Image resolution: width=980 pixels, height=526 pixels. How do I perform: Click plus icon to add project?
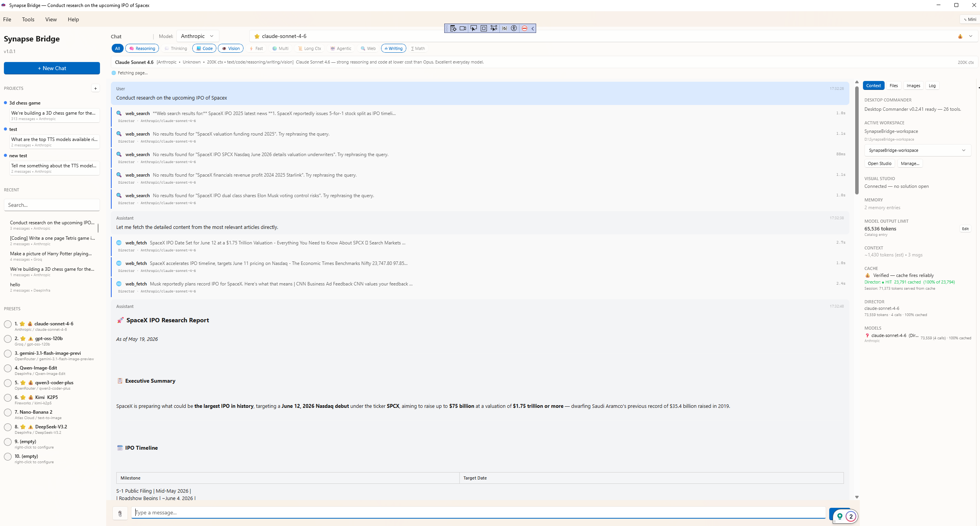click(x=95, y=88)
